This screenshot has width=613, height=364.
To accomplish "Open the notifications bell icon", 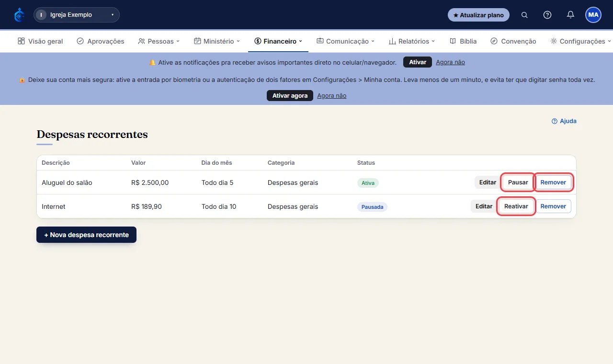I will tap(570, 15).
